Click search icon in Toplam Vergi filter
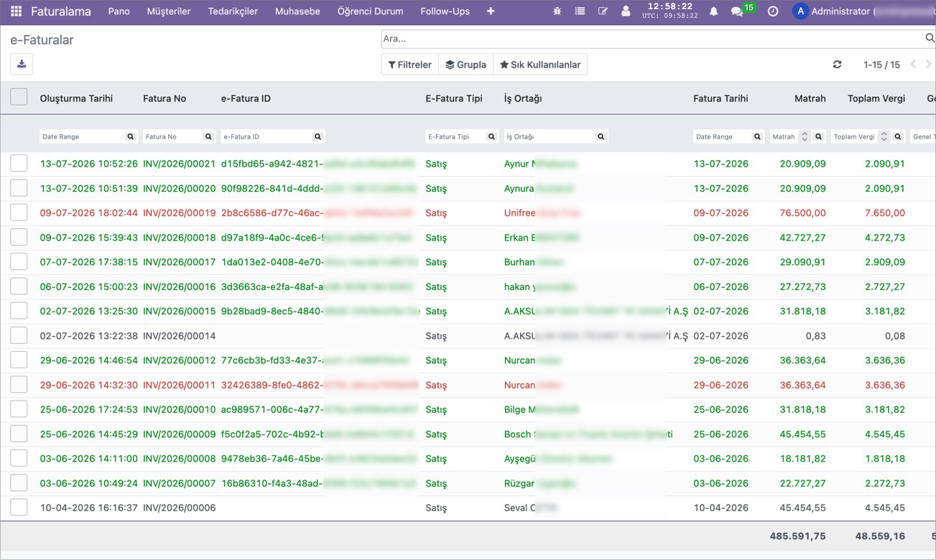 [x=898, y=136]
